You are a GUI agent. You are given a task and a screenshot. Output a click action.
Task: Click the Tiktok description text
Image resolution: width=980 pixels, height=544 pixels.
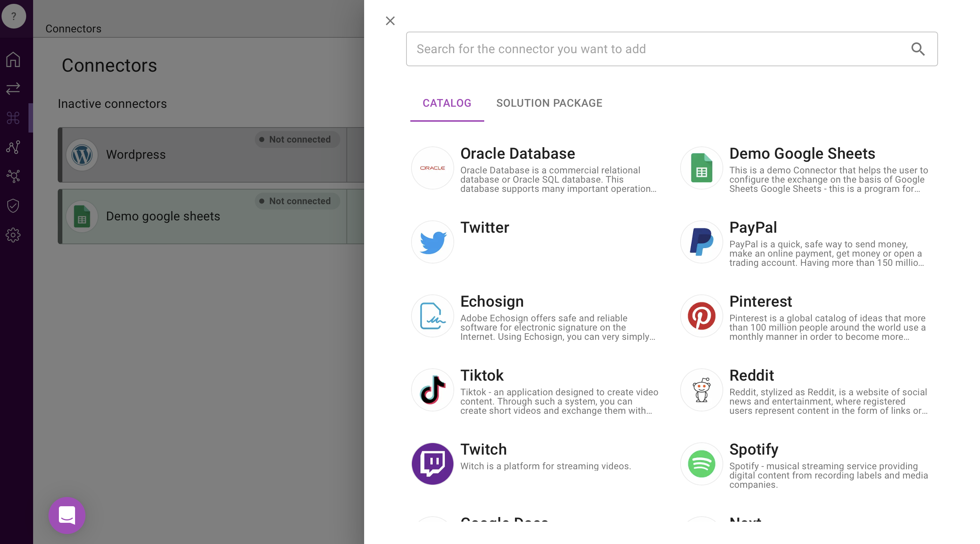[559, 401]
